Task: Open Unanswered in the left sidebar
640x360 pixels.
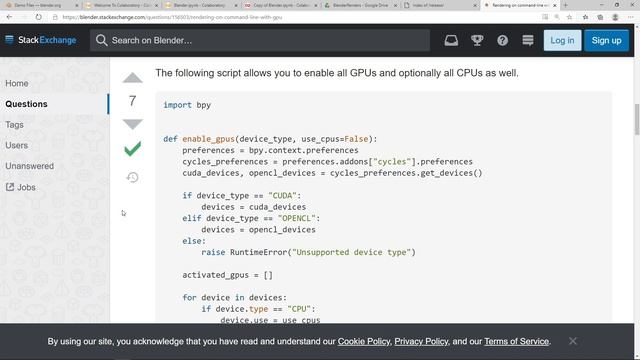Action: (29, 166)
